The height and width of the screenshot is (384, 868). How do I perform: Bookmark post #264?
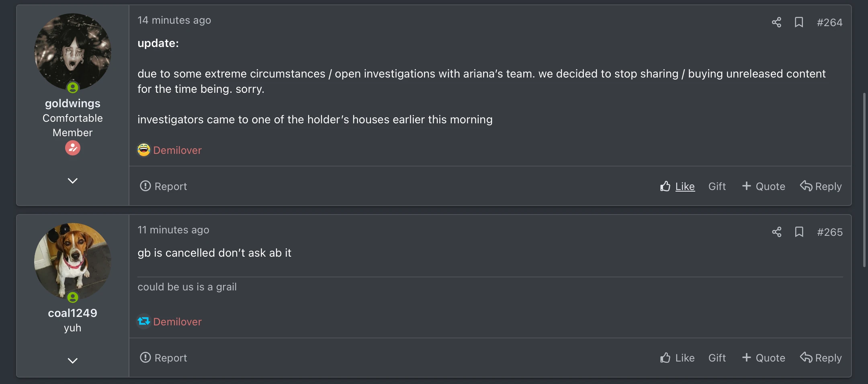point(799,22)
